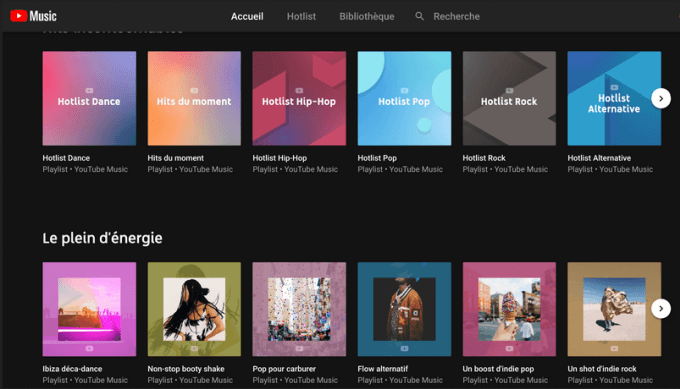Open the Bibliothèque tab
This screenshot has height=389, width=680.
pos(367,16)
